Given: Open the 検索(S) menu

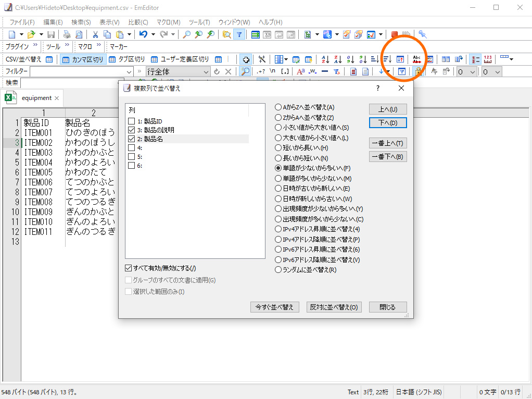Looking at the screenshot, I should 81,22.
